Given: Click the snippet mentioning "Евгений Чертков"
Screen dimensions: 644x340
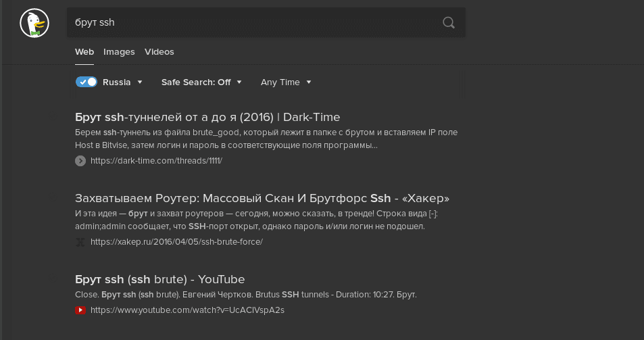Looking at the screenshot, I should pos(246,295).
